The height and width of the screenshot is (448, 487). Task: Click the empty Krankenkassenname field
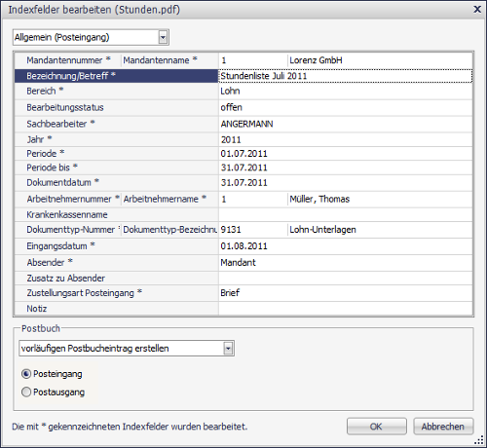[x=346, y=214]
